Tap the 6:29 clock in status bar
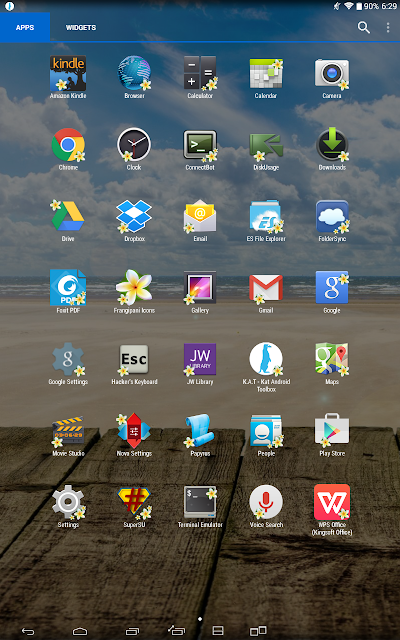Screen dimensions: 400x640 (389, 6)
